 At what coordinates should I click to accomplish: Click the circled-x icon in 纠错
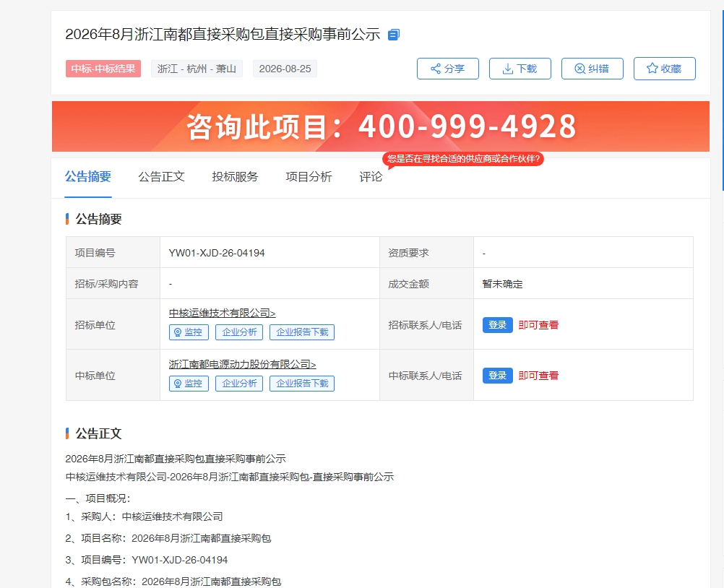point(579,69)
